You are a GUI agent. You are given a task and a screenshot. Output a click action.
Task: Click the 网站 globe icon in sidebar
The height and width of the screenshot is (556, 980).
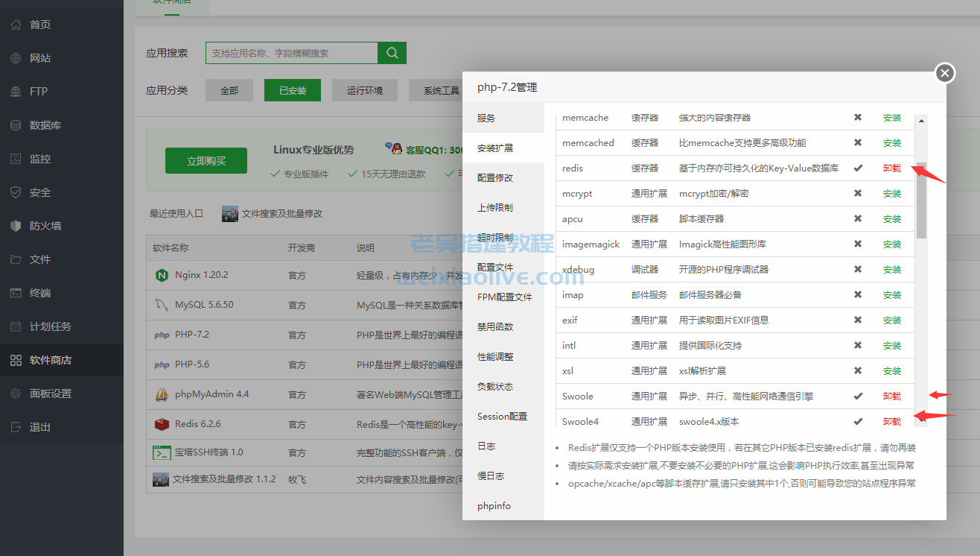coord(16,58)
